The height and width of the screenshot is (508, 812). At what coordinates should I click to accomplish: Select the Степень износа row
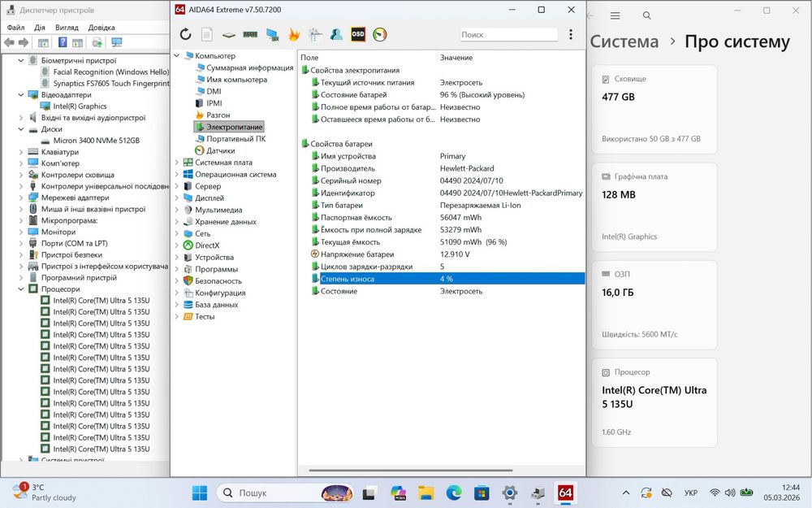coord(447,279)
